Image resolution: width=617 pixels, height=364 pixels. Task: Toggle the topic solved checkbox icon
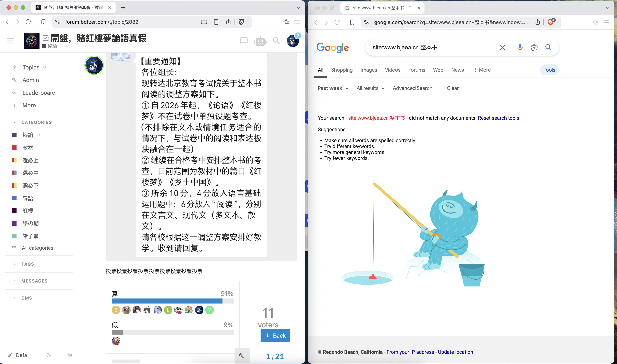46,38
